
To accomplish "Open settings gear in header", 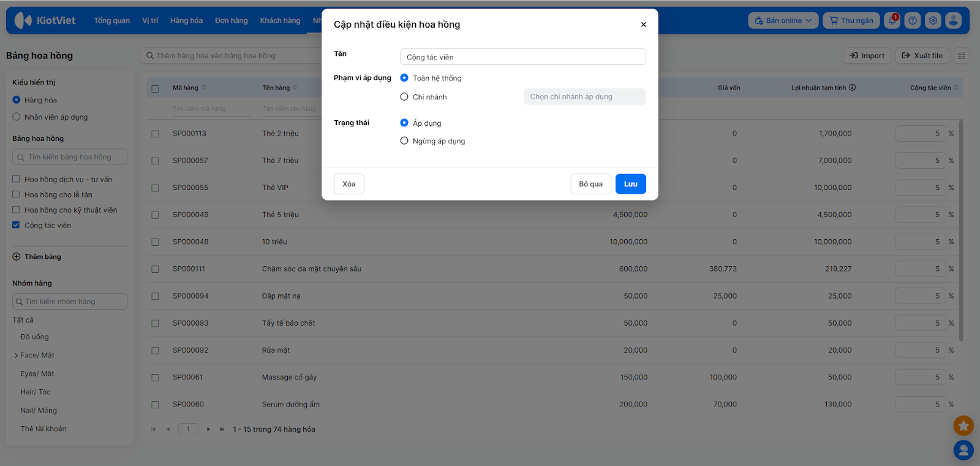I will (933, 21).
